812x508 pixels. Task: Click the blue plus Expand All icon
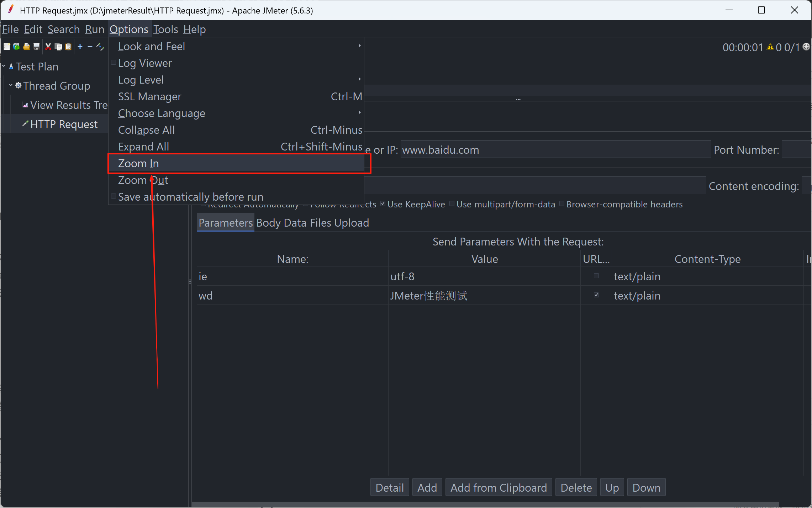coord(80,47)
